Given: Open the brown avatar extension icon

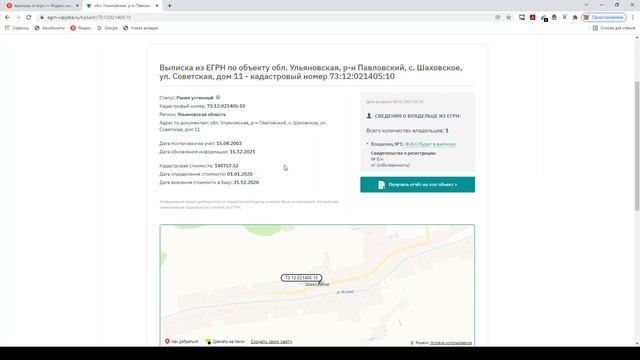Looking at the screenshot, I should (554, 18).
